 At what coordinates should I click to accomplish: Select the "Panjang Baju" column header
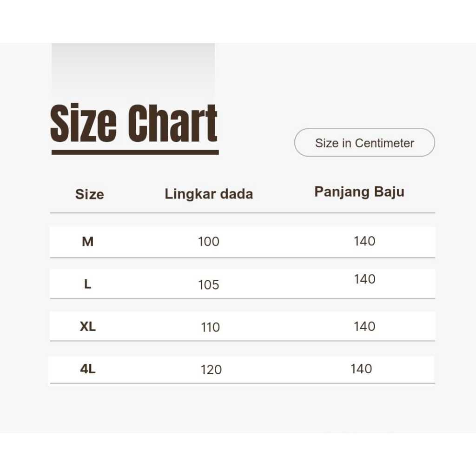(359, 192)
